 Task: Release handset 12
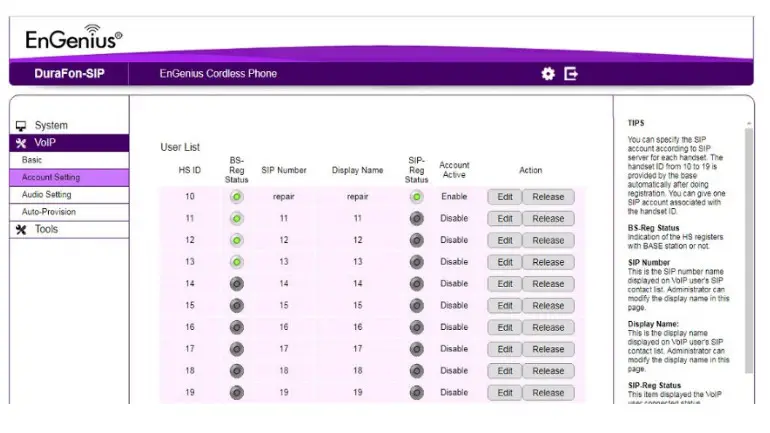click(x=548, y=241)
